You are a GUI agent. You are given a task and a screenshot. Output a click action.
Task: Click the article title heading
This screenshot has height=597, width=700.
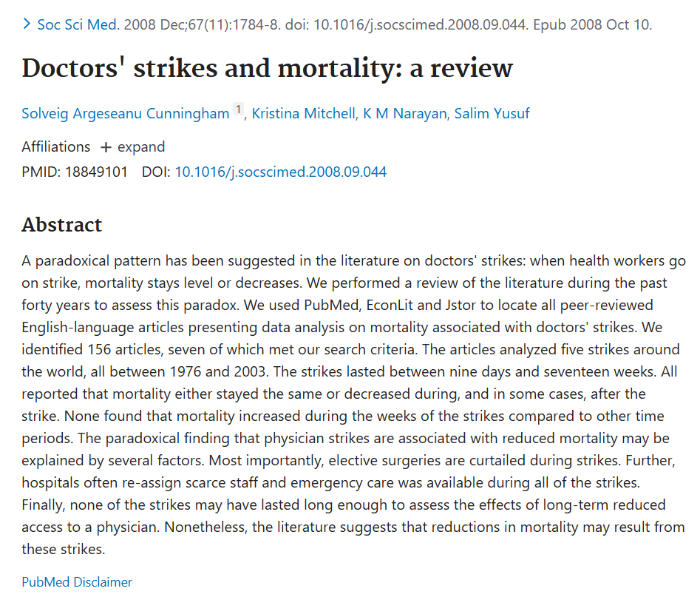[267, 68]
